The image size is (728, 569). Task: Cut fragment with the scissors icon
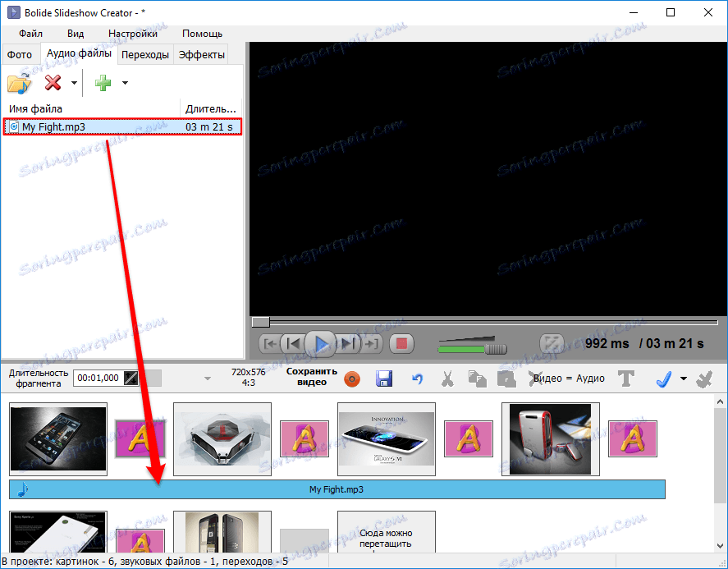[447, 379]
